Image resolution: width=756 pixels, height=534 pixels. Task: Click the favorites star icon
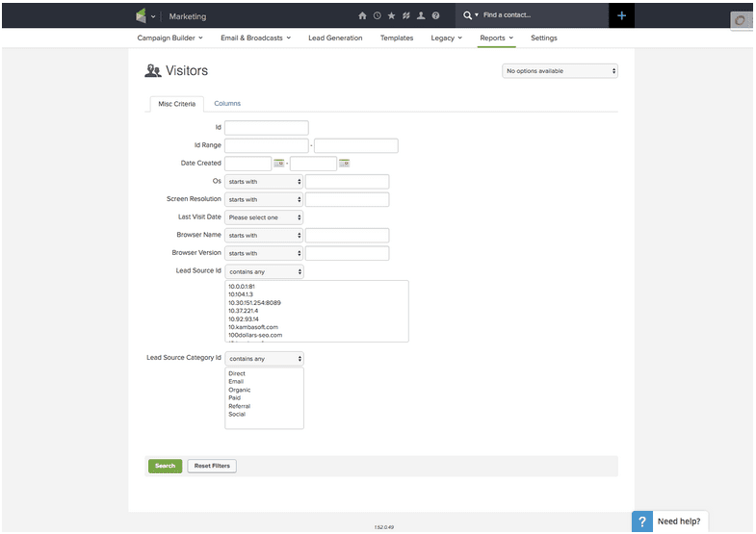[391, 16]
